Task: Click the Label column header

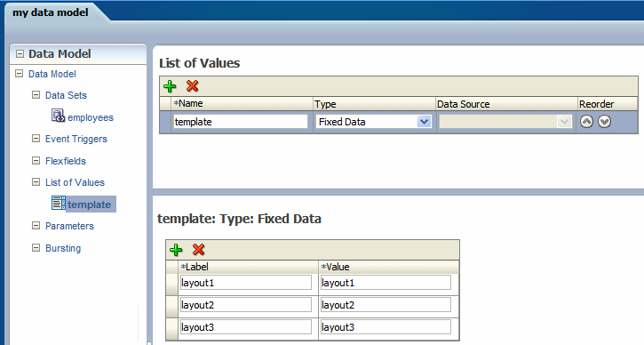Action: coord(248,267)
